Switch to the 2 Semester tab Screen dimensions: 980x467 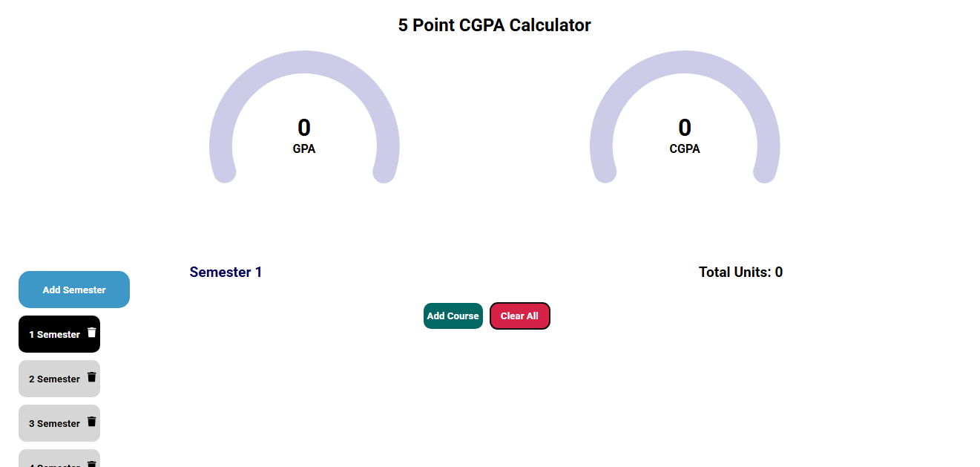coord(59,379)
